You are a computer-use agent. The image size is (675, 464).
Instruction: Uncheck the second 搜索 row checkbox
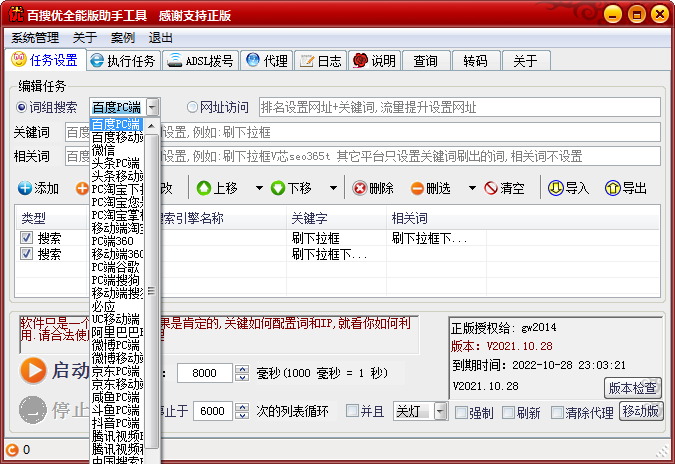coord(26,254)
